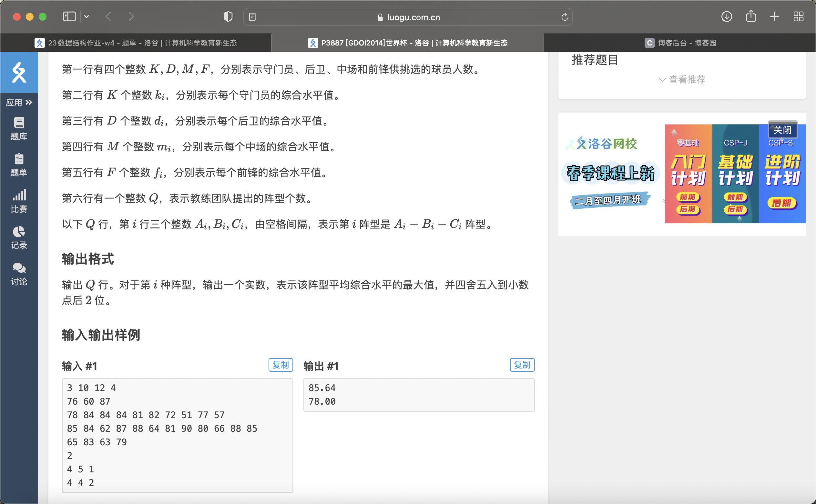
Task: Open the 记录 records page
Action: click(19, 237)
